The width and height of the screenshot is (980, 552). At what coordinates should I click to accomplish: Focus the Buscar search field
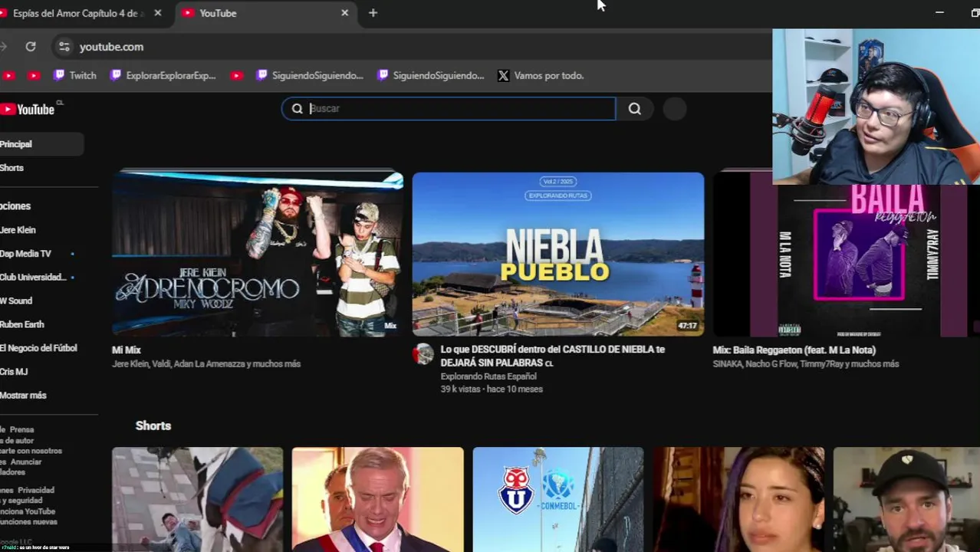449,109
